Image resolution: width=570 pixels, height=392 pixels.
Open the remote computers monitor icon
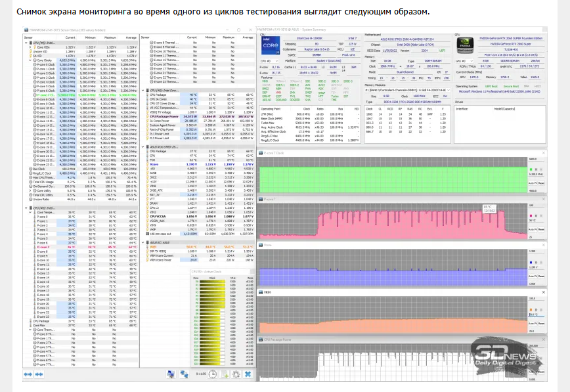[x=171, y=374]
